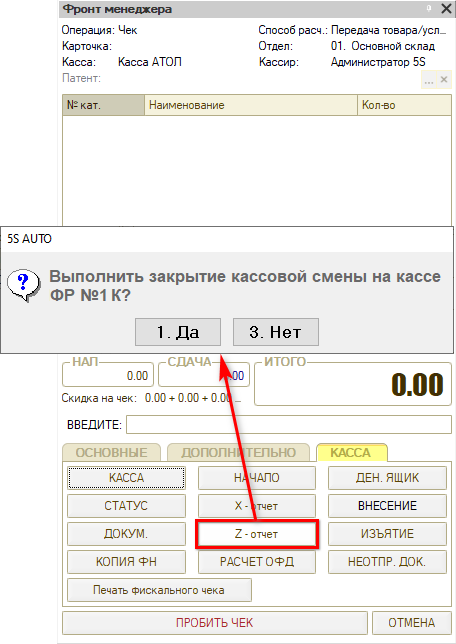Run the Z - отчет report
456x644 pixels.
click(257, 534)
